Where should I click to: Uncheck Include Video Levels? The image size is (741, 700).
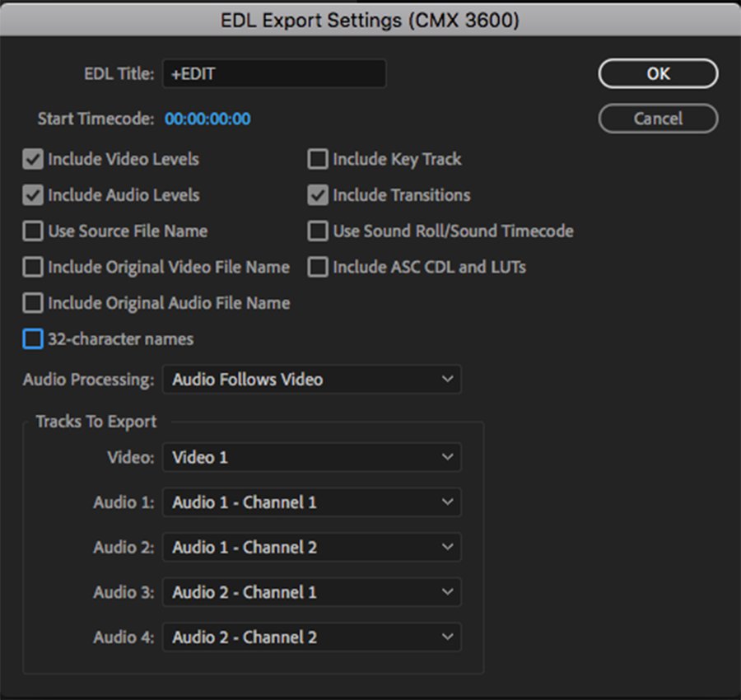pos(33,159)
